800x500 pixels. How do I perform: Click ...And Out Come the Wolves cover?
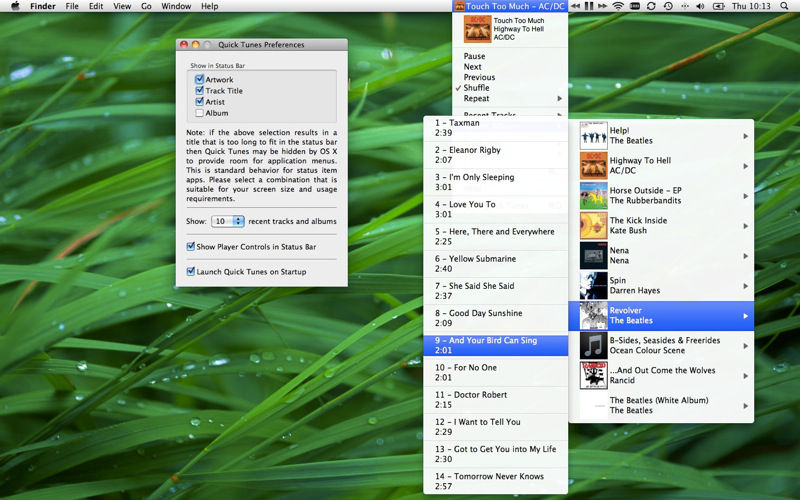coord(593,376)
